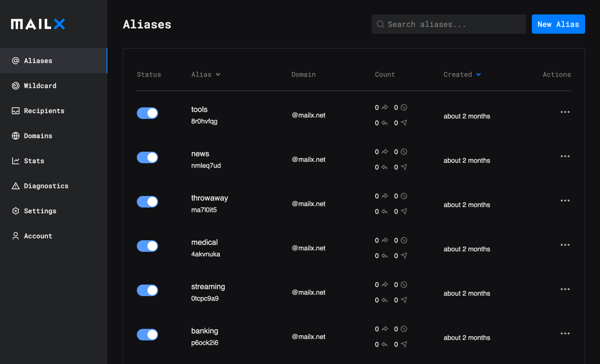Open actions menu for throwaway alias
600x364 pixels.
565,201
